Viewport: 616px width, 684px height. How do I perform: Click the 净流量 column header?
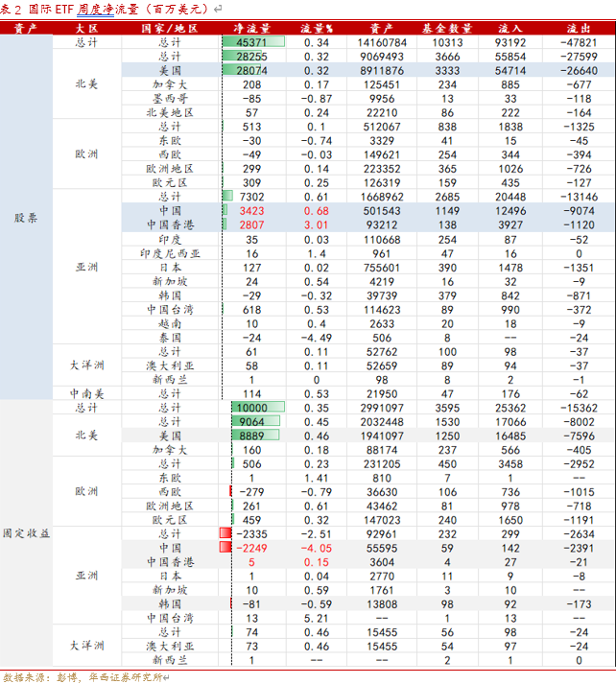pos(252,29)
